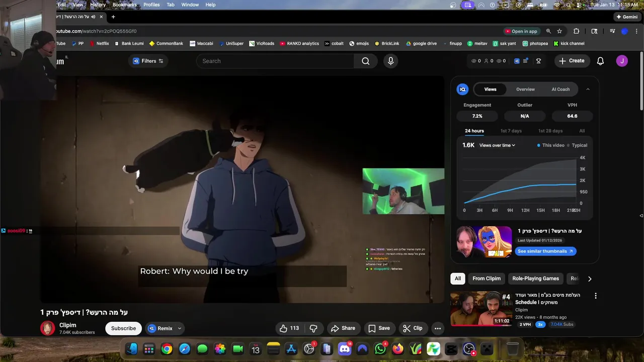
Task: Select the 24 hours time range
Action: point(474,131)
